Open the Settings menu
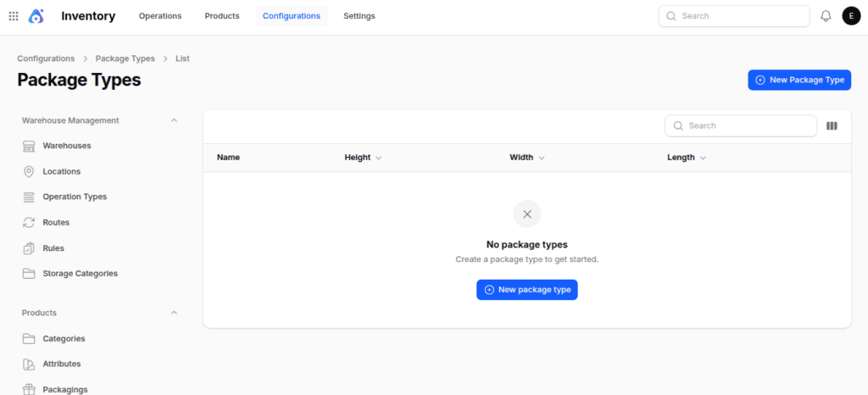This screenshot has width=868, height=395. click(x=359, y=16)
